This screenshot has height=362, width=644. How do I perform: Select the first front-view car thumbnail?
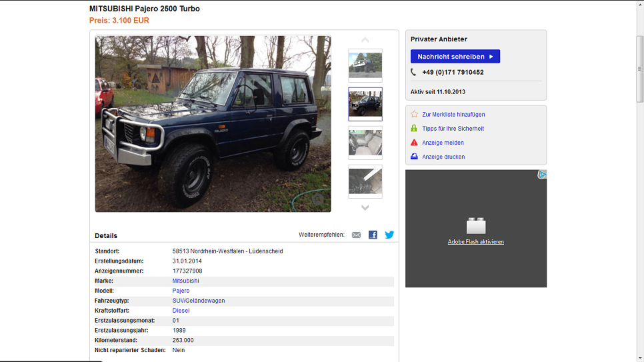[365, 65]
